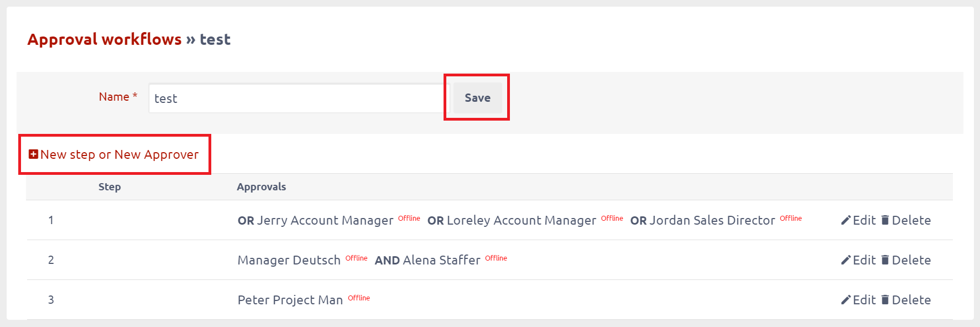The width and height of the screenshot is (980, 327).
Task: Save the workflow name
Action: [x=478, y=98]
